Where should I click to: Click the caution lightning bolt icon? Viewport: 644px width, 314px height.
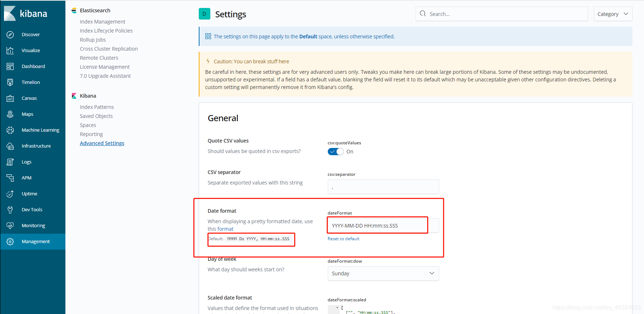(x=208, y=61)
